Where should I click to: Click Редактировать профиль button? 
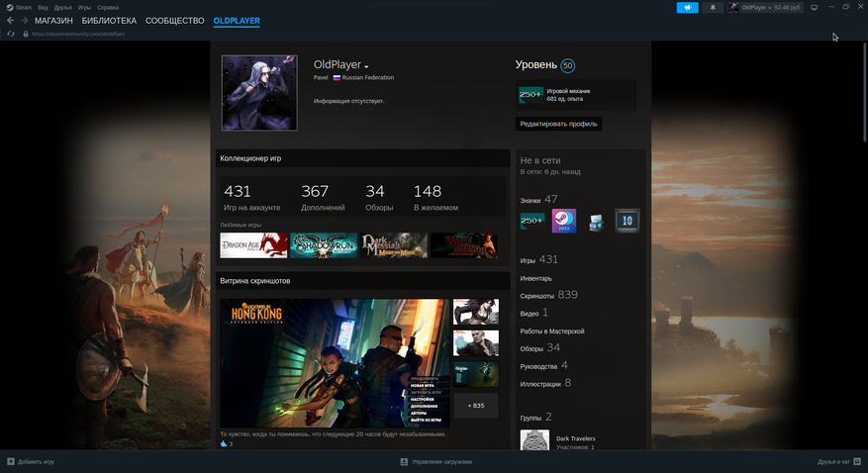(x=558, y=124)
